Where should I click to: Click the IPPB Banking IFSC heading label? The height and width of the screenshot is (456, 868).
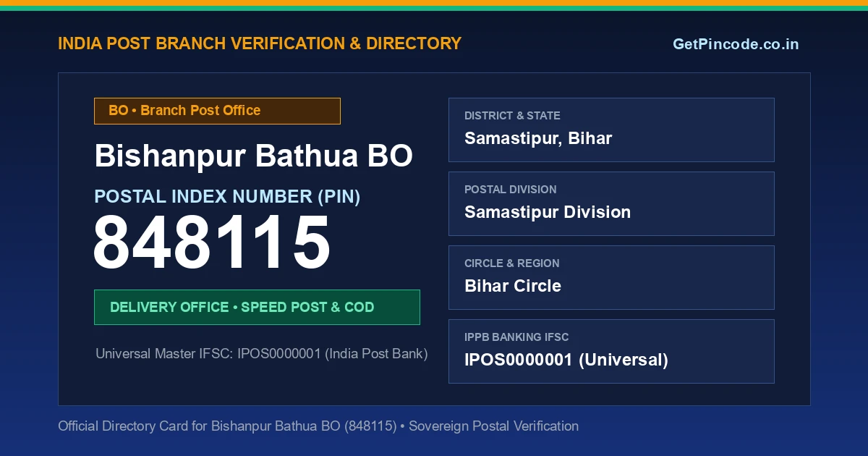(x=516, y=337)
